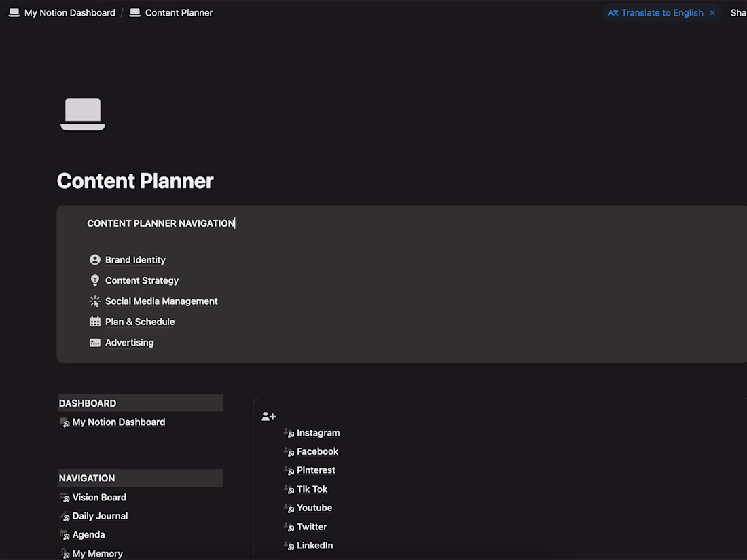Open My Notion Dashboard link under DASHBOARD

118,422
